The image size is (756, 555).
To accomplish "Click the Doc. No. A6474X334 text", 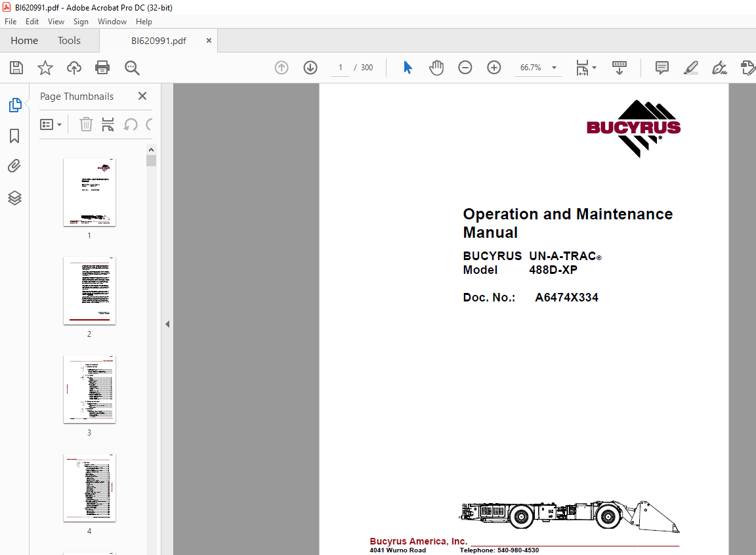I will (530, 298).
